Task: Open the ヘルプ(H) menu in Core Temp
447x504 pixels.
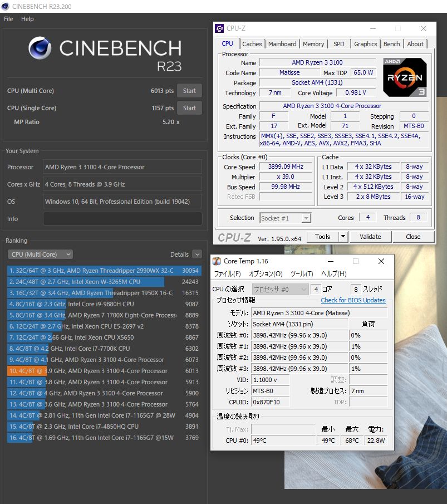Action: [x=334, y=274]
